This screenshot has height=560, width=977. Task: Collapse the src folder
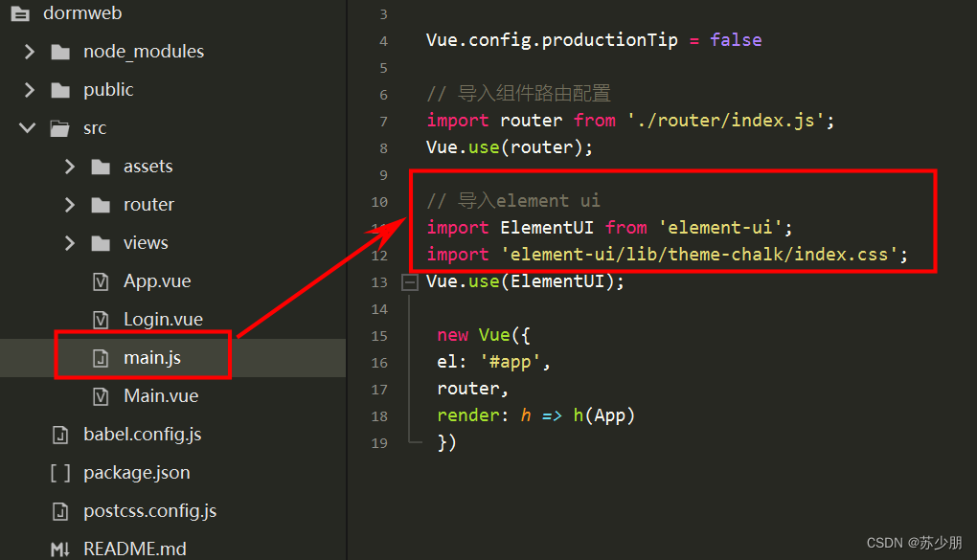[x=26, y=127]
